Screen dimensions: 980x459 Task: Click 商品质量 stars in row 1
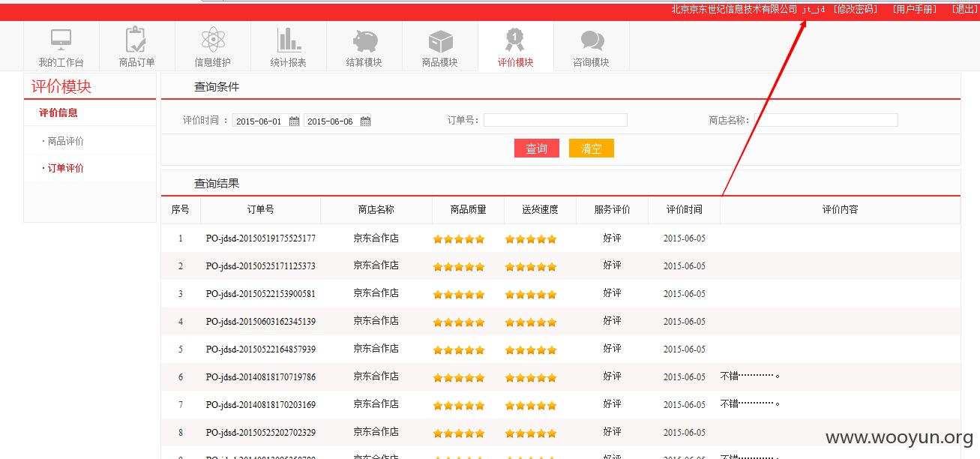click(x=459, y=239)
